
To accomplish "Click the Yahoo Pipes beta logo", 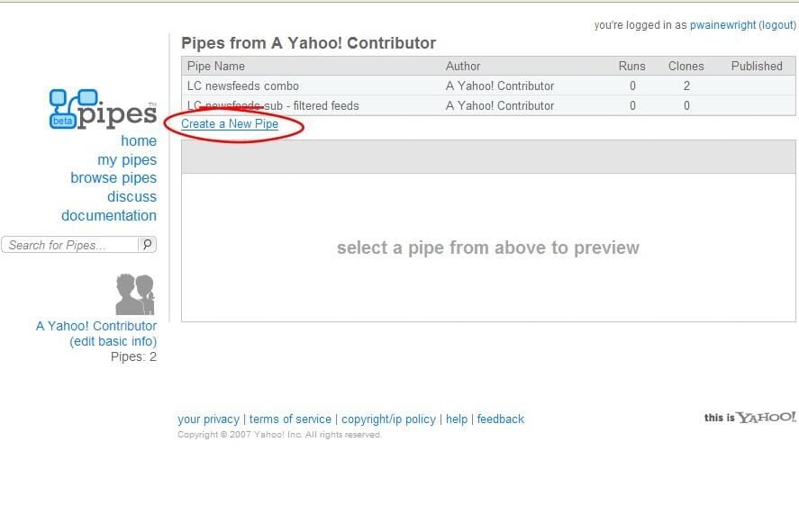I will click(103, 109).
